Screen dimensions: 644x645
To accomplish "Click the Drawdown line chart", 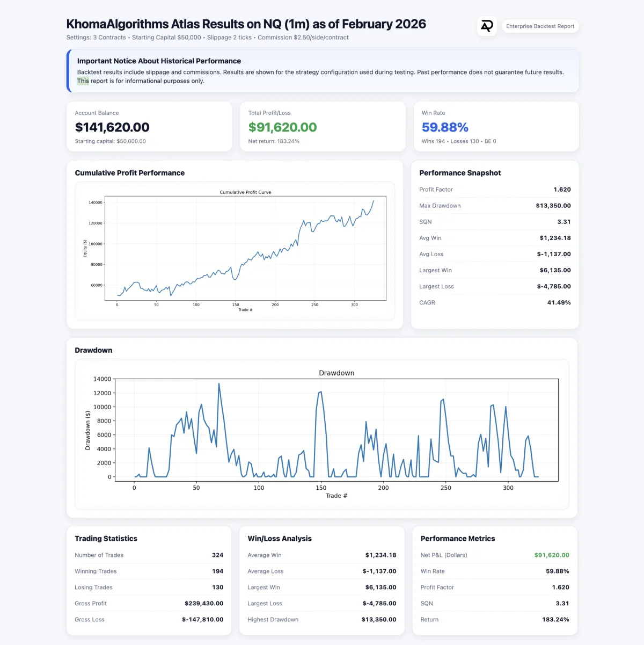I will pyautogui.click(x=322, y=434).
